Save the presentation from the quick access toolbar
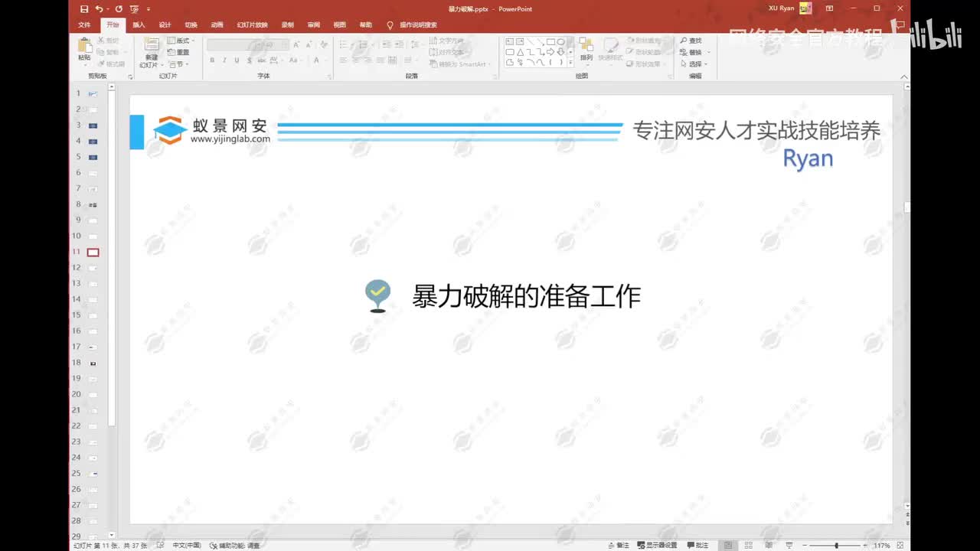 coord(84,9)
